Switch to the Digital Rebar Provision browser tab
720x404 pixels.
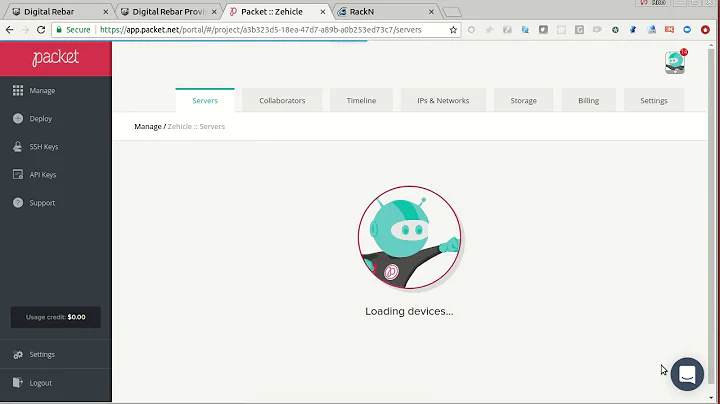tap(169, 12)
